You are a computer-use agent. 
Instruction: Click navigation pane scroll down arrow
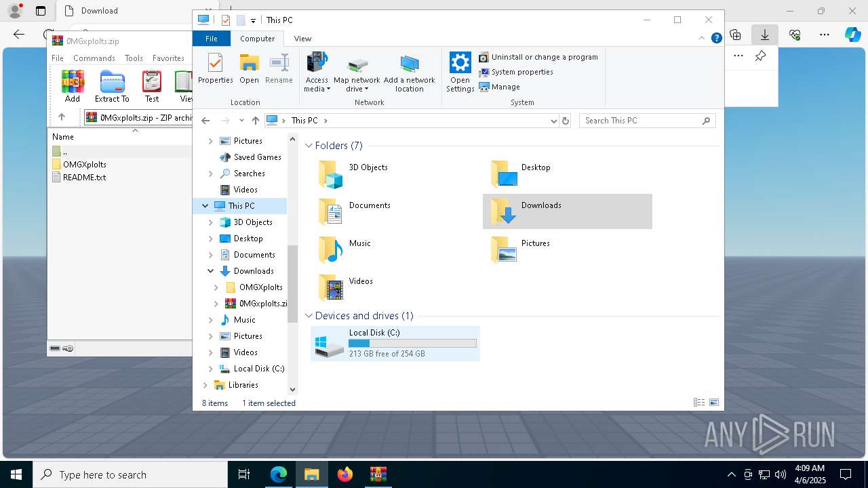point(293,390)
